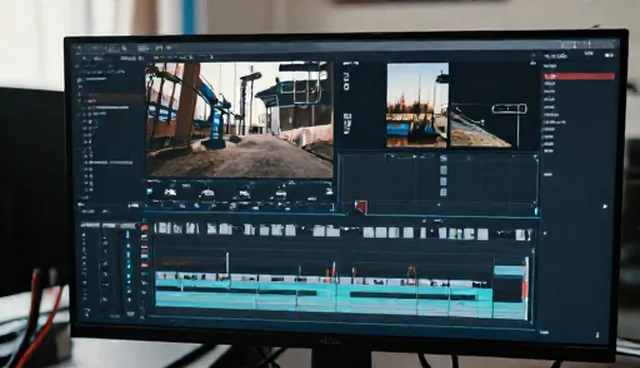Select the raised cyan clip at timeline end
Image resolution: width=640 pixels, height=368 pixels.
point(509,270)
